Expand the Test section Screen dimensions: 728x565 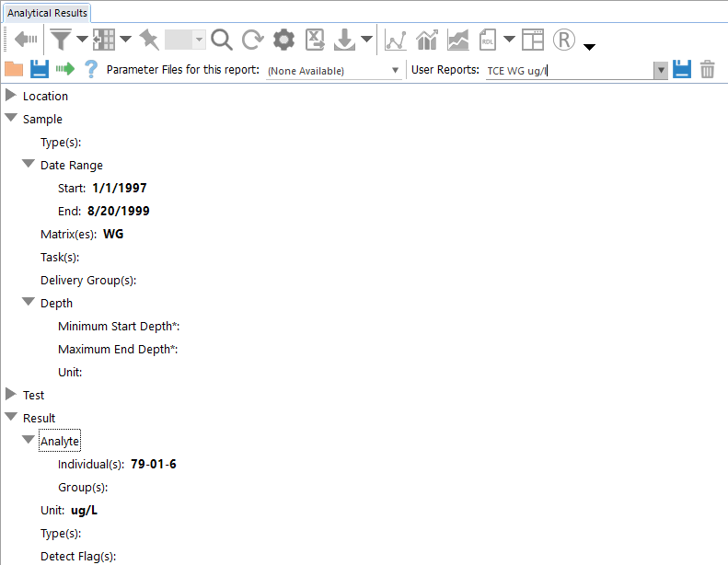pos(11,395)
